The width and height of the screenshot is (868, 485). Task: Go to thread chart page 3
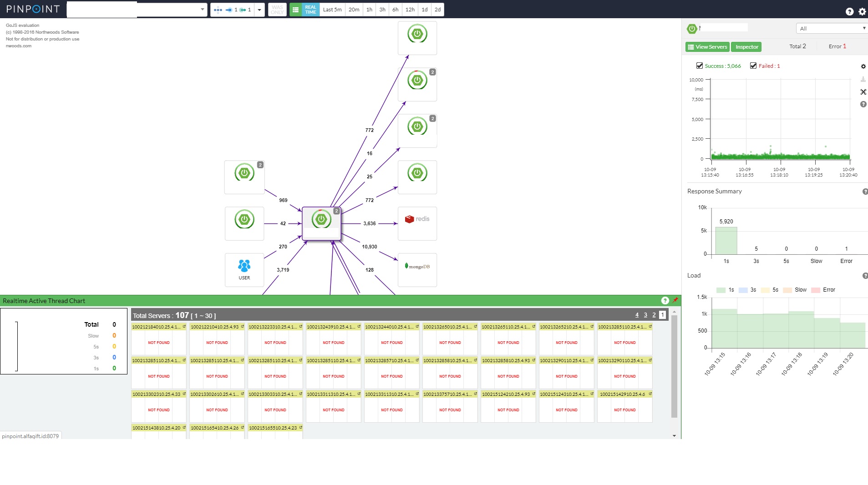645,315
